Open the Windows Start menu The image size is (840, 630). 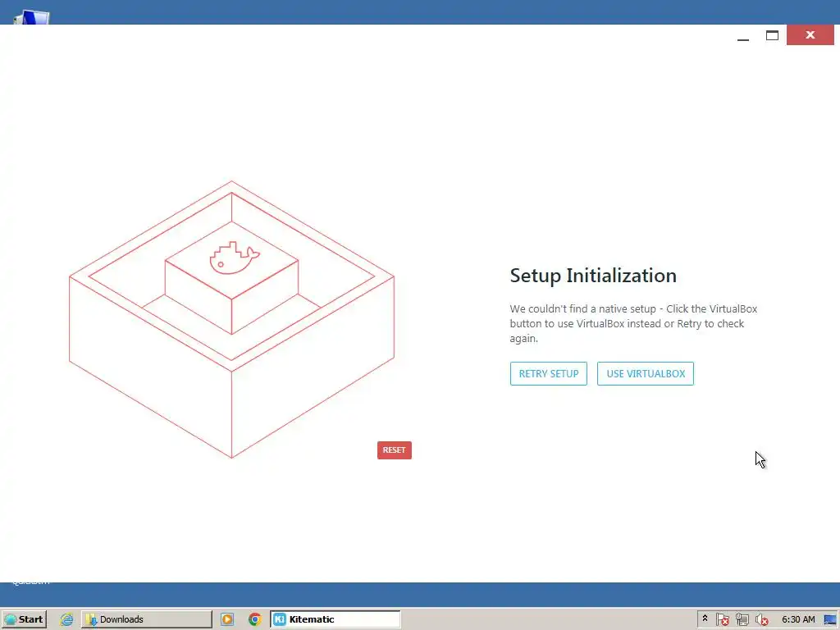pos(24,619)
